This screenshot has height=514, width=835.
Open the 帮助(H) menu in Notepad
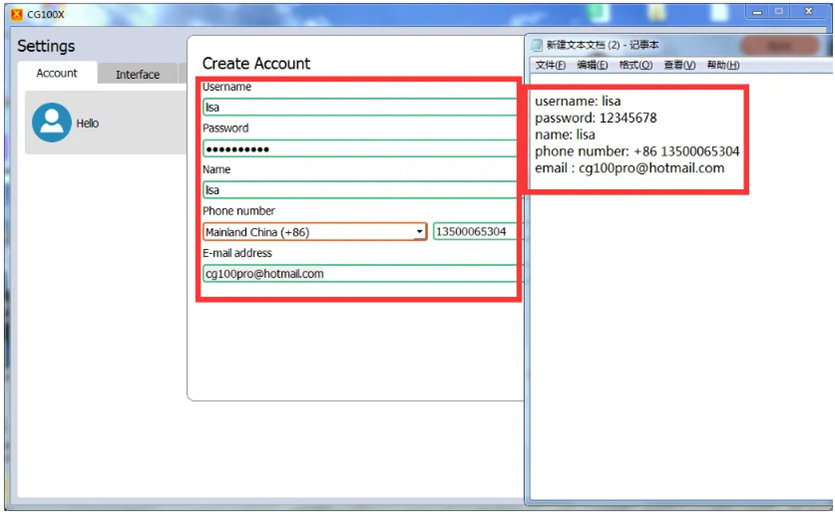[x=723, y=65]
